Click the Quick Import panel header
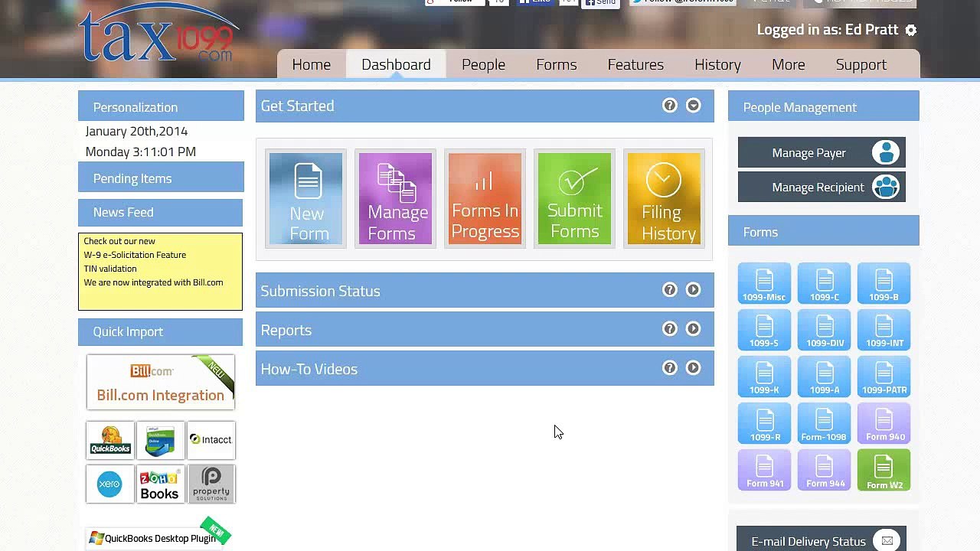980x551 pixels. [161, 331]
